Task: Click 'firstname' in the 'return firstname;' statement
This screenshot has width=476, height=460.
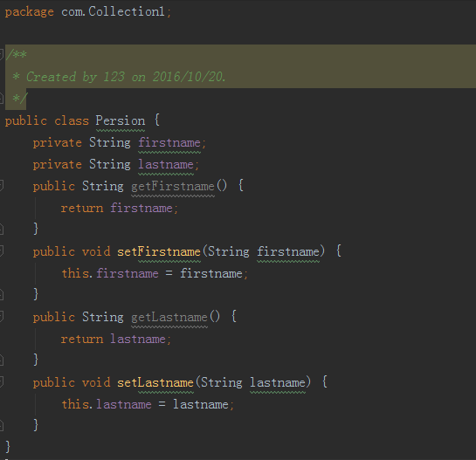Action: 141,208
